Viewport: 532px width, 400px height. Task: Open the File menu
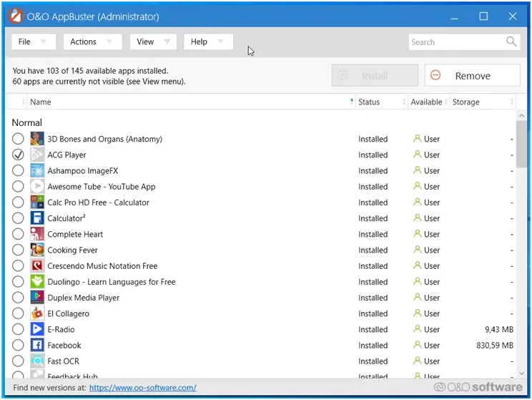pos(34,42)
